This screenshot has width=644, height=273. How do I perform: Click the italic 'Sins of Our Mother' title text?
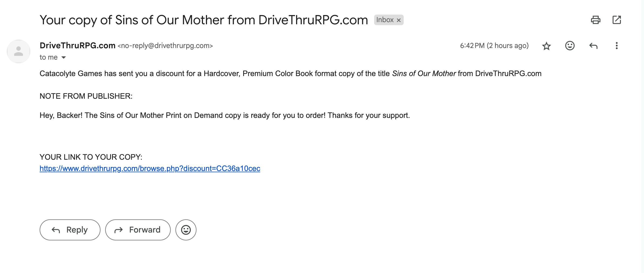424,74
